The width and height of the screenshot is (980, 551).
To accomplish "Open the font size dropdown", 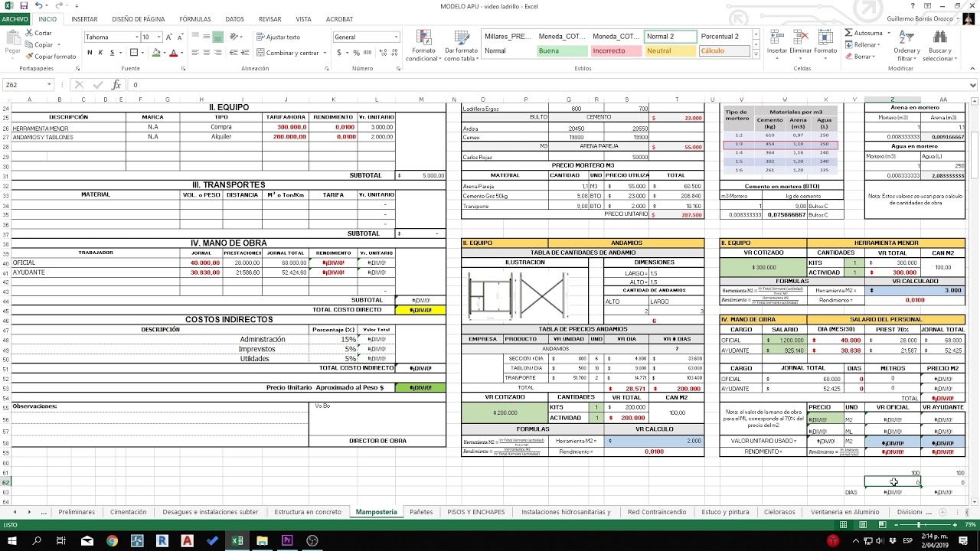I will (159, 37).
